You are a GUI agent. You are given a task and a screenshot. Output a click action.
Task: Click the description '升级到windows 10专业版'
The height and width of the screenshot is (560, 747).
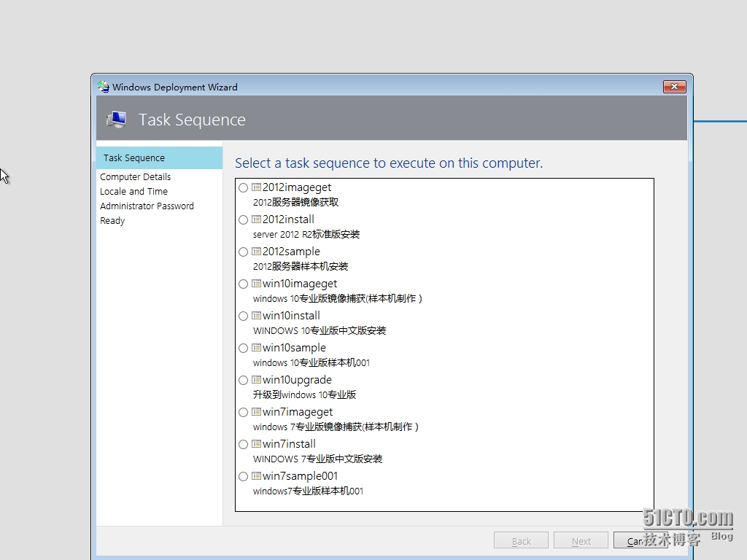304,394
